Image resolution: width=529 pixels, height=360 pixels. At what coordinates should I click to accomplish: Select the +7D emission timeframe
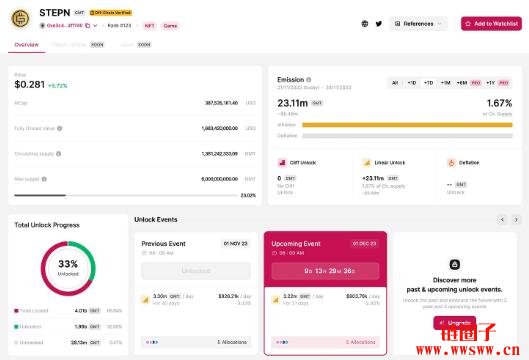point(428,83)
